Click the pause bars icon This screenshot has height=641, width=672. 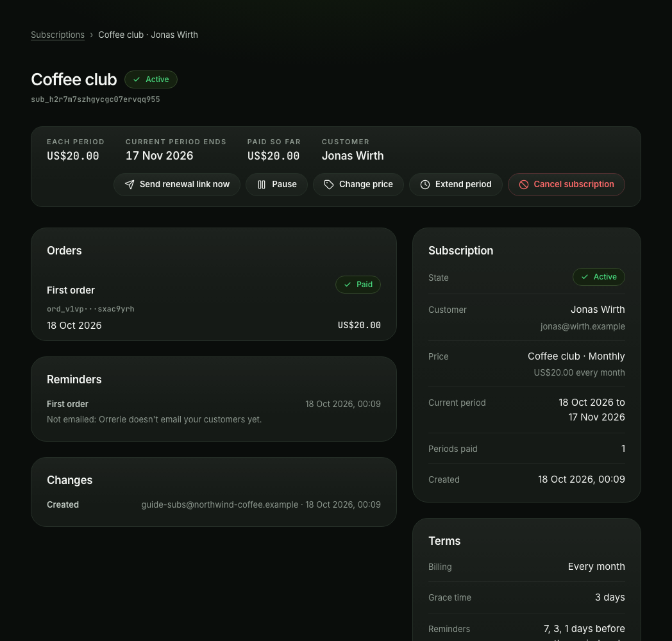(262, 185)
